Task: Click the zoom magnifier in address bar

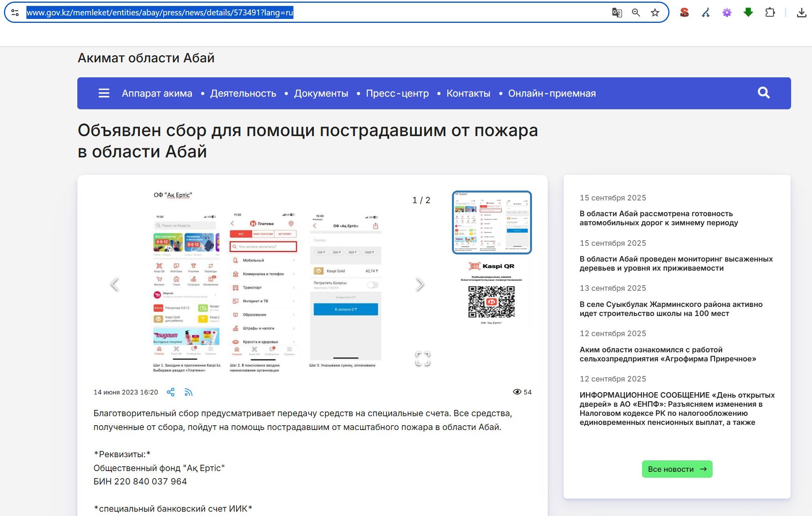Action: pos(636,13)
